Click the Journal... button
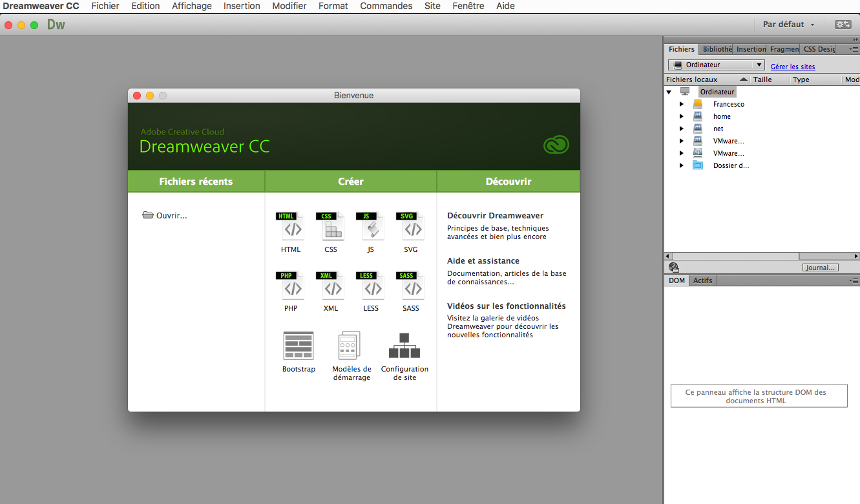Viewport: 860px width, 504px height. (x=821, y=268)
